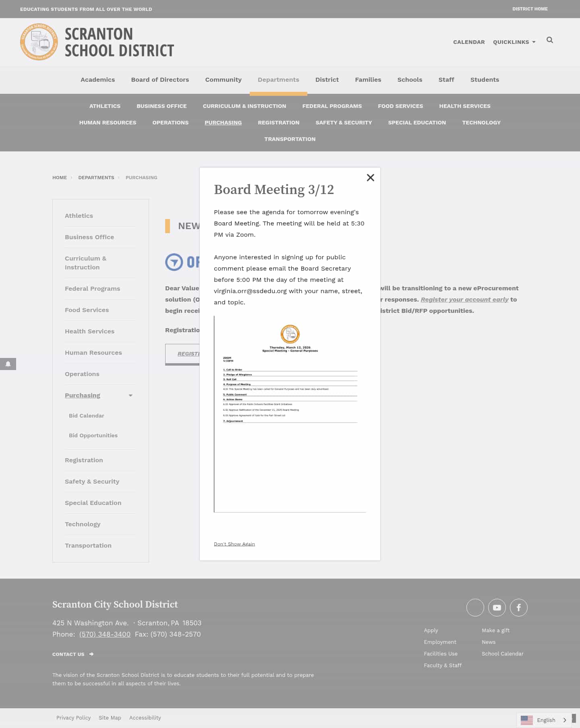580x728 pixels.
Task: Open Human Resources in gray submenu
Action: (108, 122)
